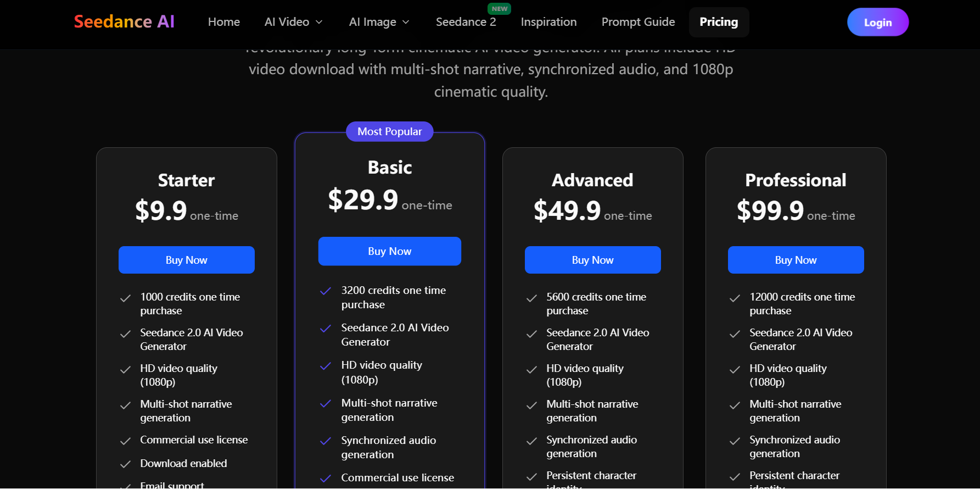Switch to the Prompt Guide page

click(x=638, y=22)
